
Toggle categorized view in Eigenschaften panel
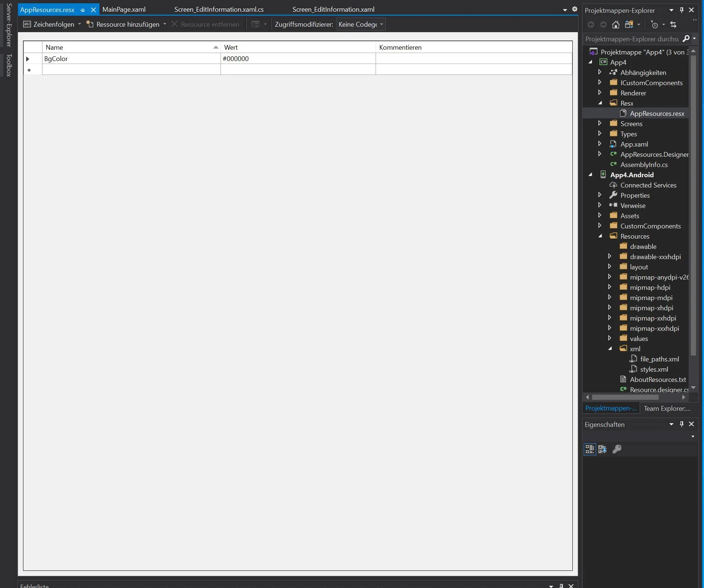590,449
